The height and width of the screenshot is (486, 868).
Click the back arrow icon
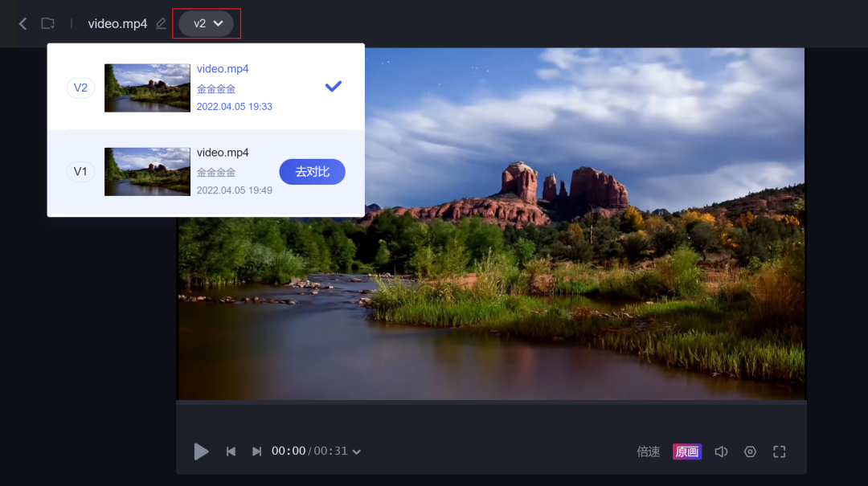[x=23, y=24]
